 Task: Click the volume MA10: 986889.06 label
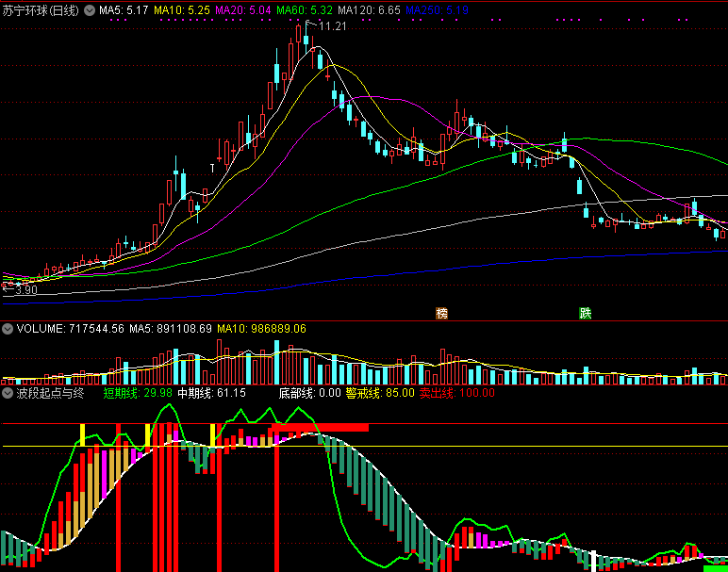(x=262, y=329)
